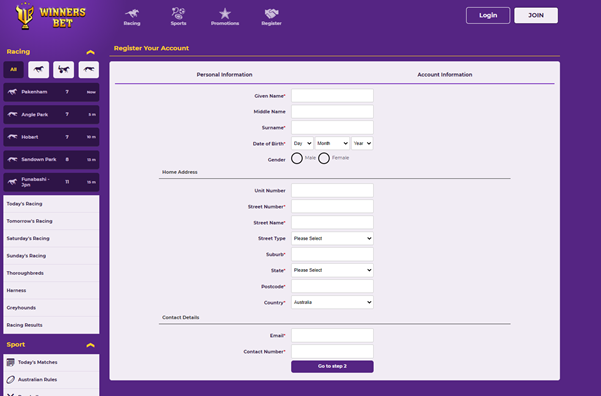Image resolution: width=601 pixels, height=396 pixels.
Task: Open the Month of birth dropdown
Action: click(332, 143)
